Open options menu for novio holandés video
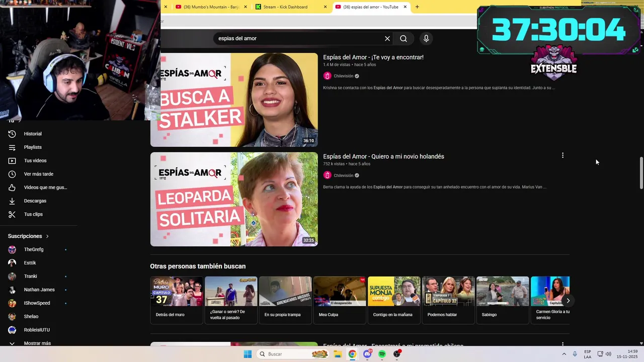 [x=562, y=155]
